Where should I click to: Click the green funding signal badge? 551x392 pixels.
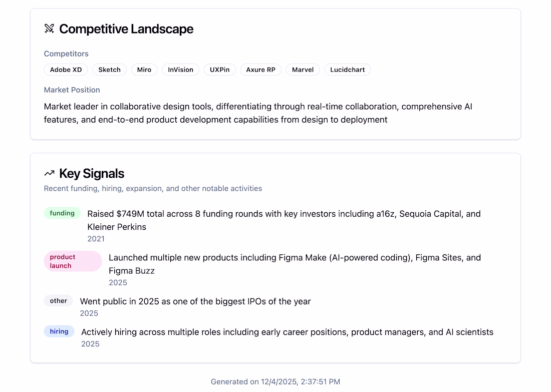62,213
